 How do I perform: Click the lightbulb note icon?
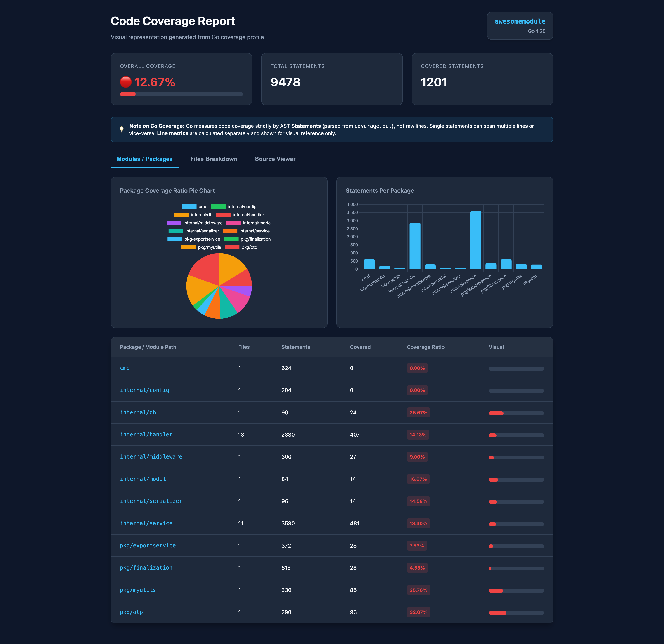pyautogui.click(x=122, y=129)
